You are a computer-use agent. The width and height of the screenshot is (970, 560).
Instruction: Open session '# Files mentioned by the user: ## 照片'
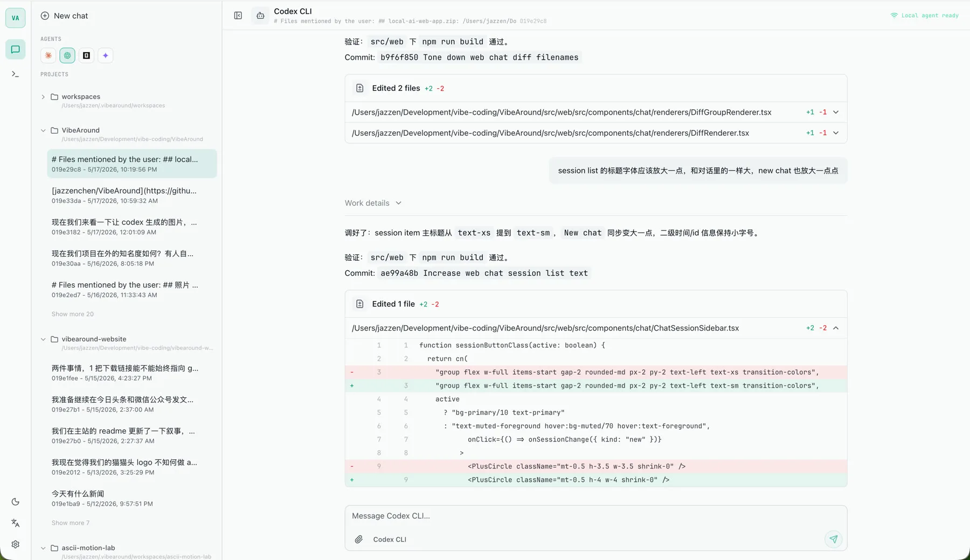[132, 289]
